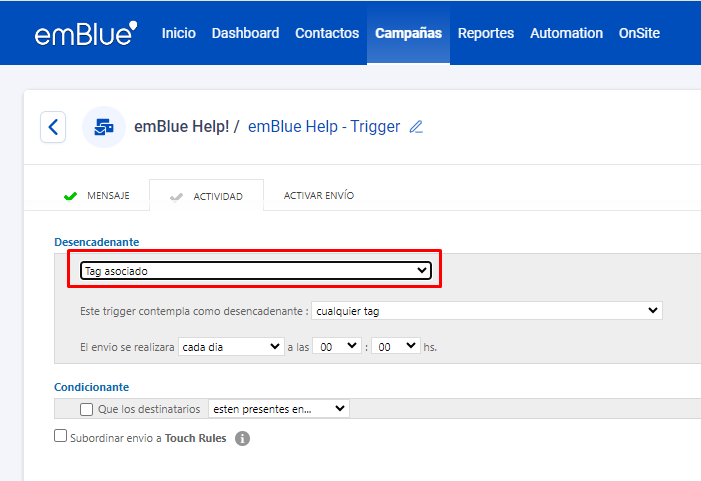This screenshot has height=481, width=701.
Task: Open the Dashboard menu item
Action: 245,33
